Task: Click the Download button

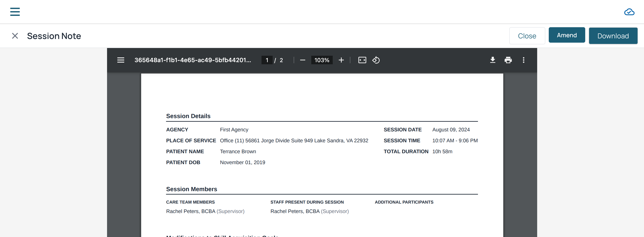Action: [613, 36]
